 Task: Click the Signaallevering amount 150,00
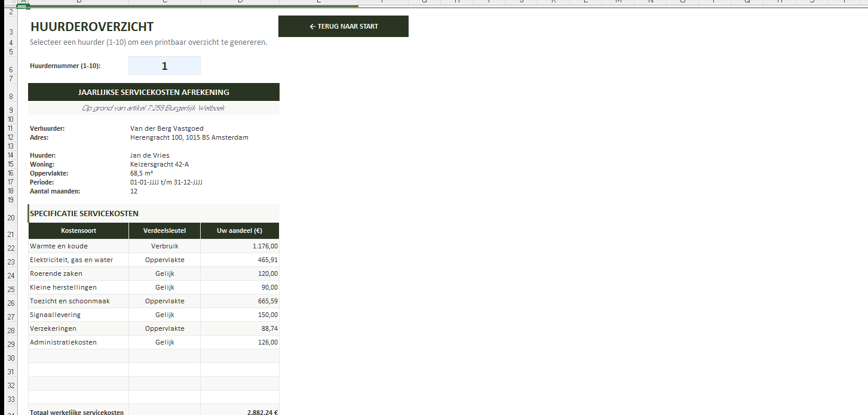coord(240,315)
